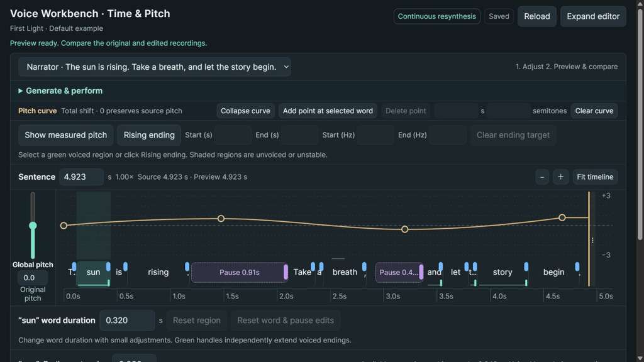Click Fit timeline button

click(595, 177)
